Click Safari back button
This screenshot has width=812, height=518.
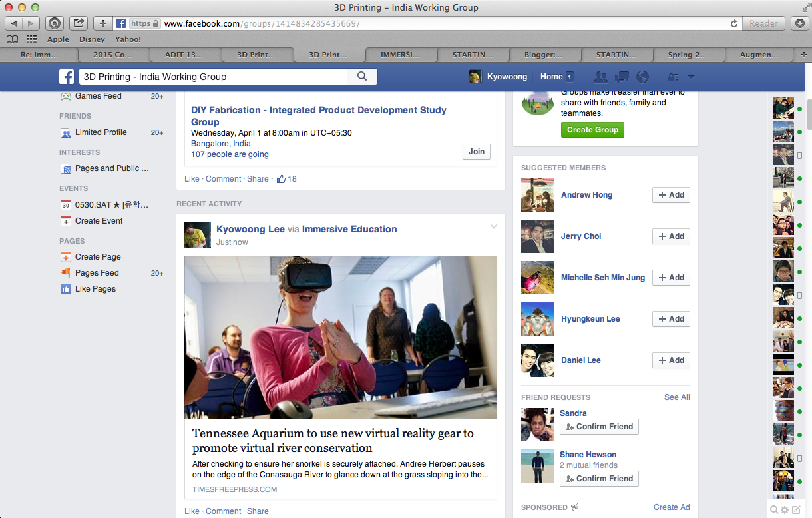pos(15,23)
